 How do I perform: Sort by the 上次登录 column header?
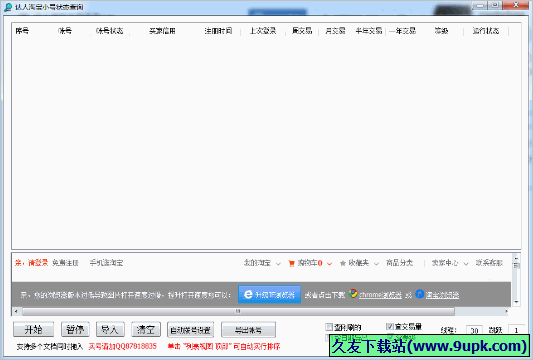(263, 31)
